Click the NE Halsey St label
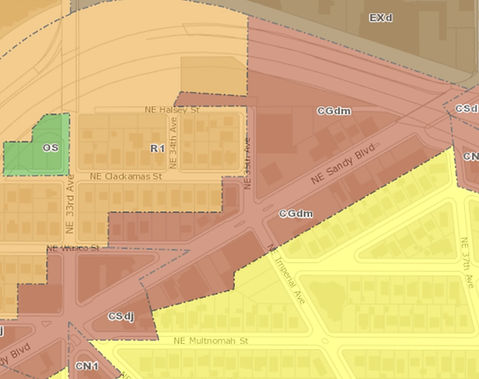The width and height of the screenshot is (479, 379). (x=172, y=109)
